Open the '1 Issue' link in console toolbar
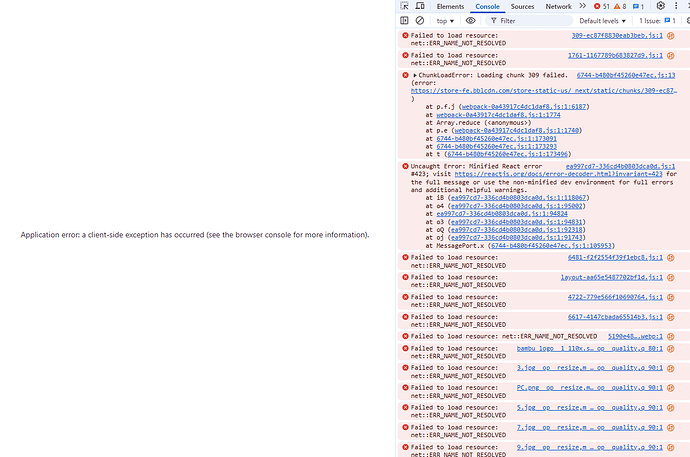This screenshot has width=690, height=457. (657, 21)
